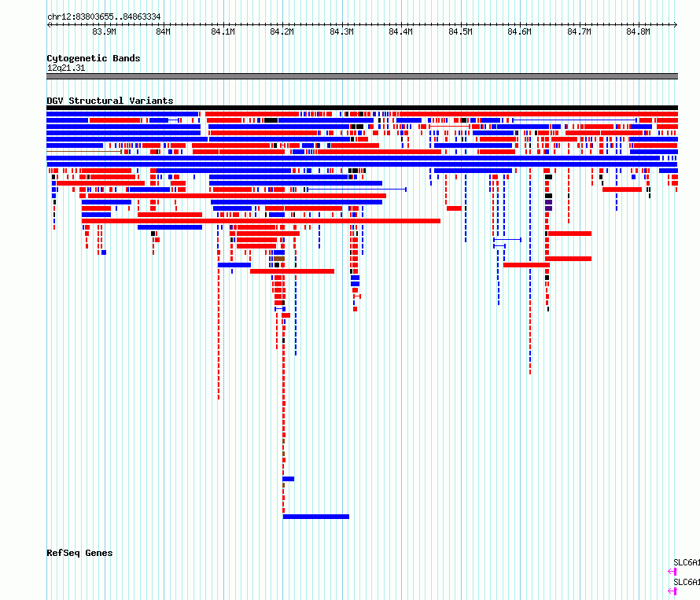Click the 84.7M ruler label
Image resolution: width=700 pixels, height=600 pixels.
click(579, 31)
